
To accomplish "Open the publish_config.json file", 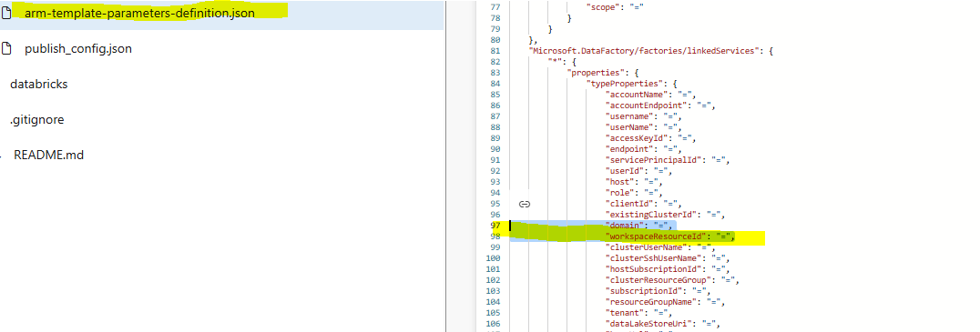I will coord(78,49).
